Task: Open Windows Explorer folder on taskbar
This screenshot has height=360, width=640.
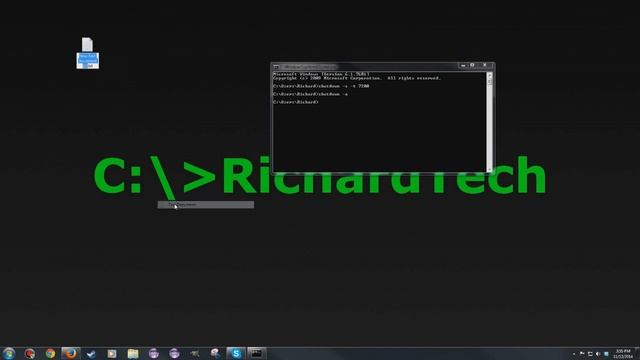Action: pyautogui.click(x=133, y=354)
